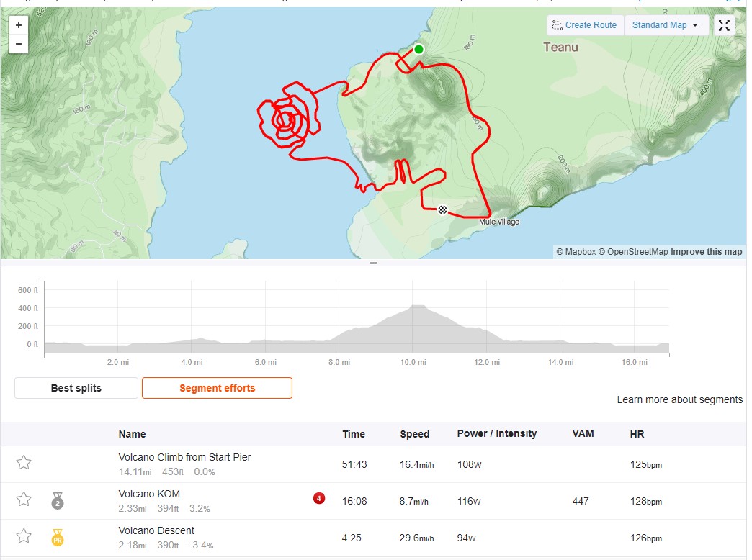Select the Segment efforts tab

pyautogui.click(x=218, y=388)
